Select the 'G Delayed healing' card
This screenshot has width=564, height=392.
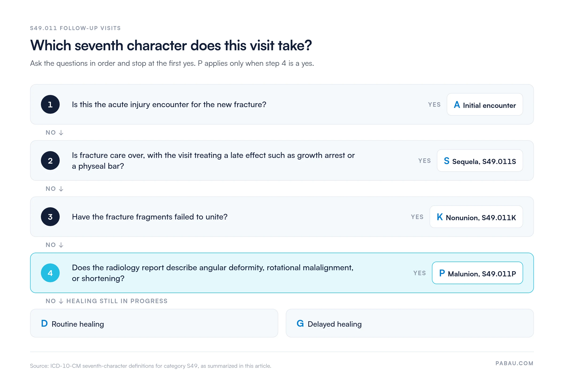point(409,323)
